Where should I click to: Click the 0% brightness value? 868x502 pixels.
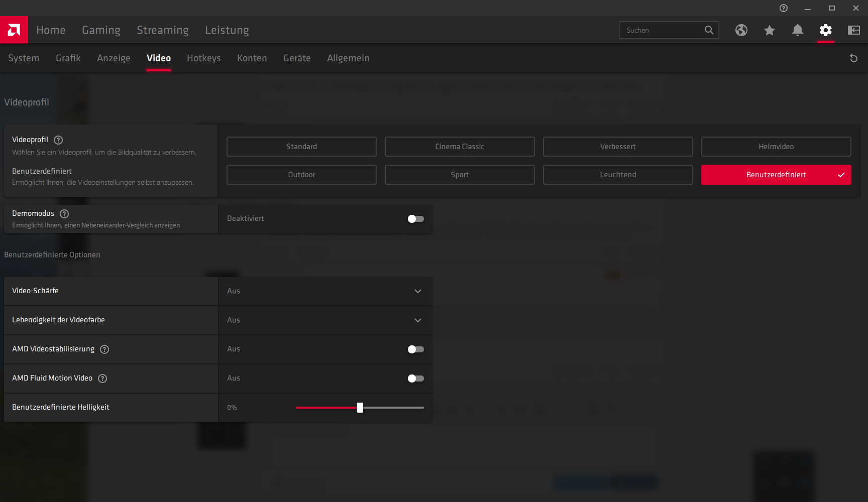coord(232,408)
